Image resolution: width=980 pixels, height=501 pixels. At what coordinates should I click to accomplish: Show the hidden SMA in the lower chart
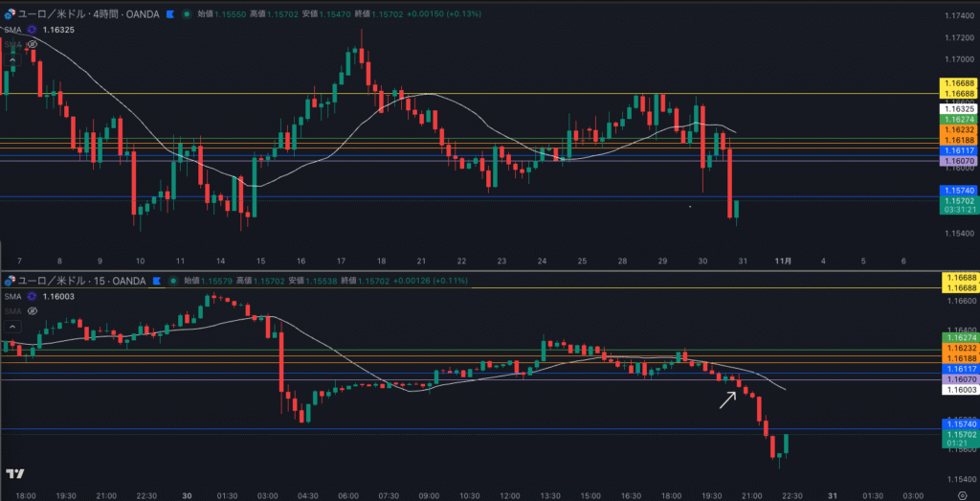tap(32, 310)
